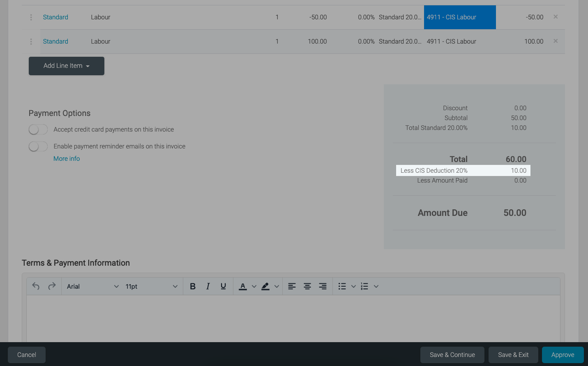
Task: Insert bulleted list in editor
Action: point(342,286)
